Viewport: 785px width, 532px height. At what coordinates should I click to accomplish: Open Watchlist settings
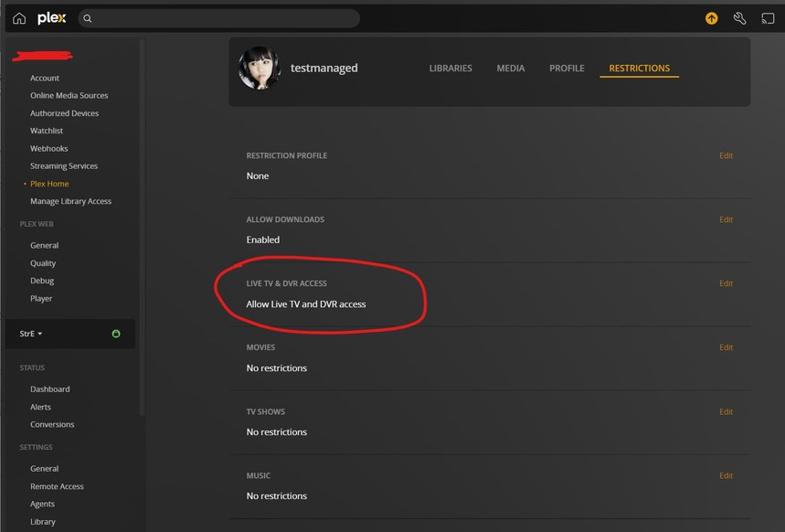coord(47,131)
